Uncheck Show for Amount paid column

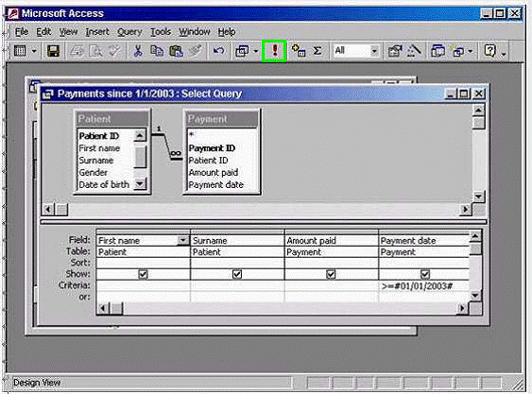pos(331,274)
